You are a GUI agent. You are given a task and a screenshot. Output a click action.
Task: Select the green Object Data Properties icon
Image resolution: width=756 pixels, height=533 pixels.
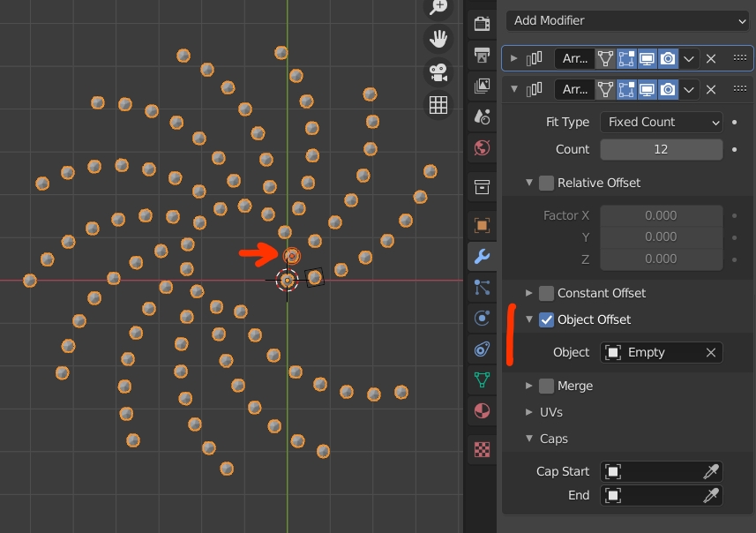point(481,379)
